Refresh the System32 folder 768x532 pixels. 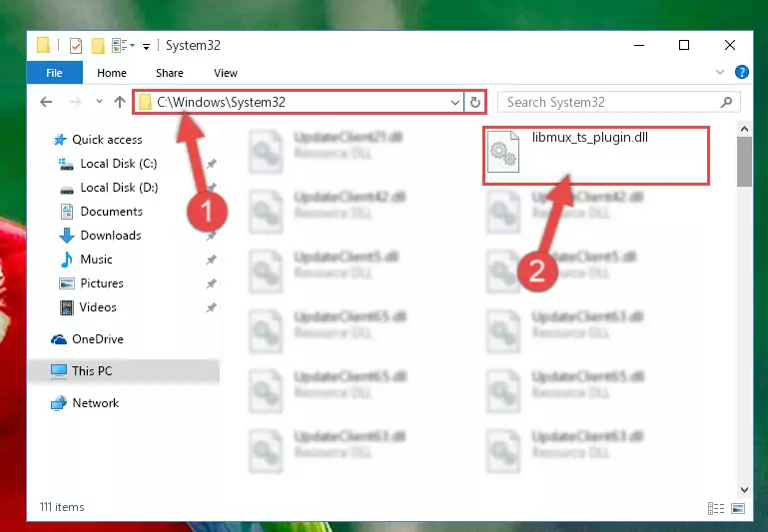[x=474, y=102]
